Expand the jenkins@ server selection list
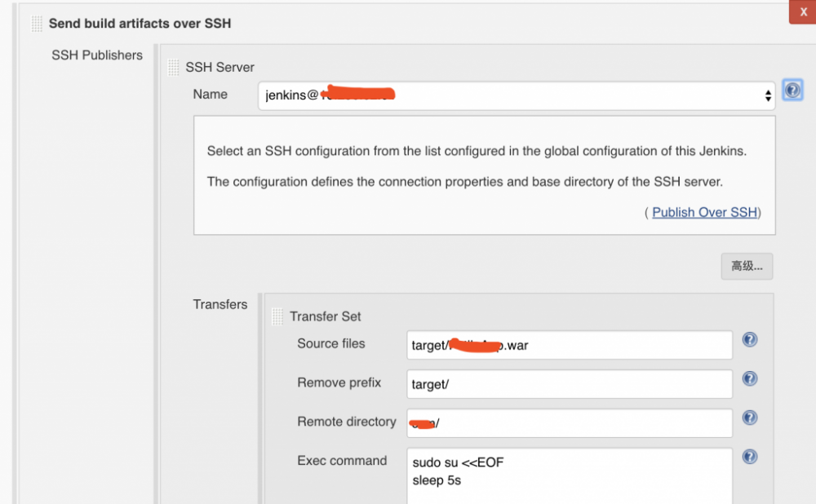This screenshot has height=504, width=816. point(767,95)
